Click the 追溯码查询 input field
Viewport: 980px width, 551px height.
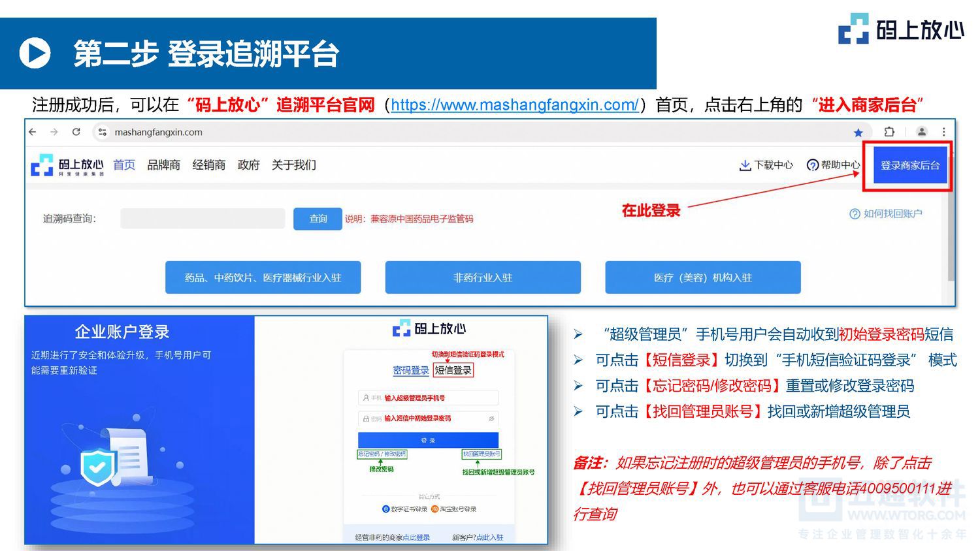(x=203, y=219)
